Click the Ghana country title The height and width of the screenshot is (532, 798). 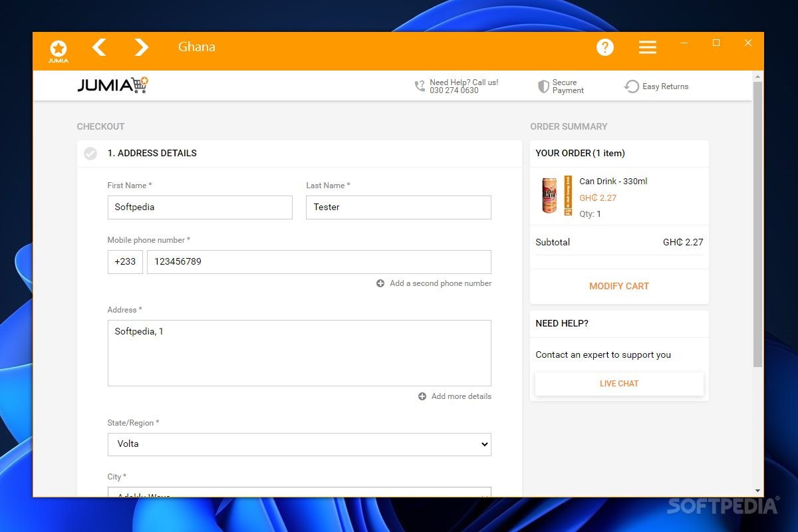[x=197, y=47]
